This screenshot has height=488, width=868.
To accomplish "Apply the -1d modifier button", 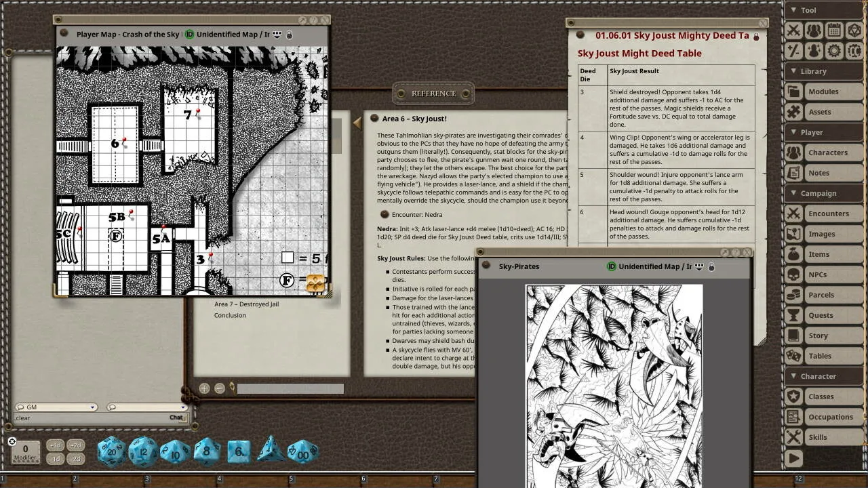I will pyautogui.click(x=56, y=459).
